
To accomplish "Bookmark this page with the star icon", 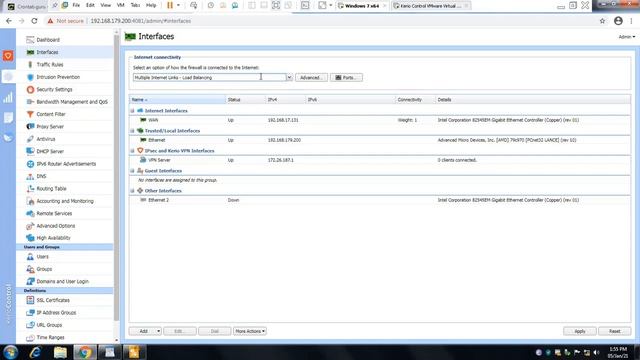I will tap(602, 21).
